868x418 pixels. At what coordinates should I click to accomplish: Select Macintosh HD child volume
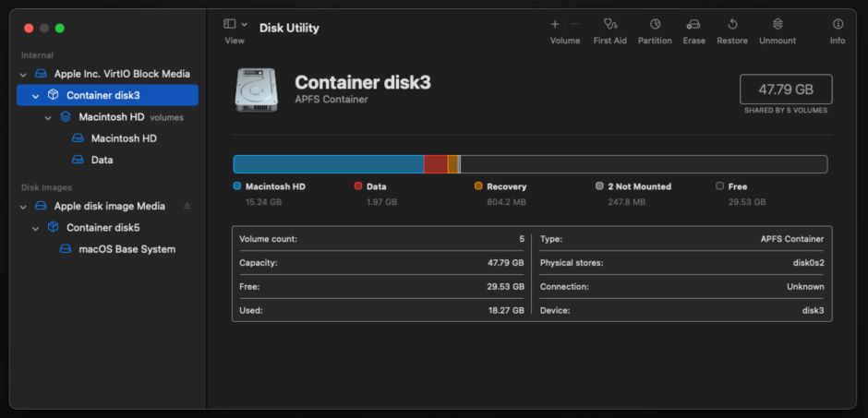tap(123, 138)
